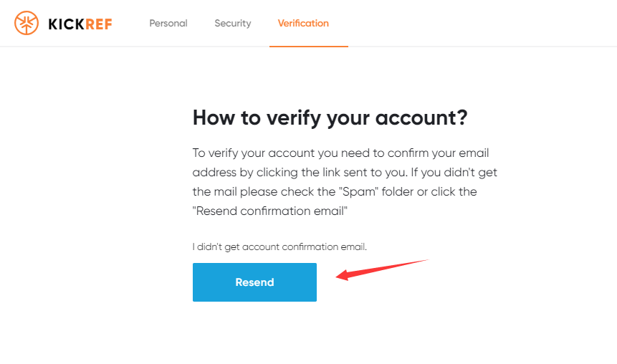Click the thin tail of red arrow
The image size is (617, 364).
click(419, 262)
